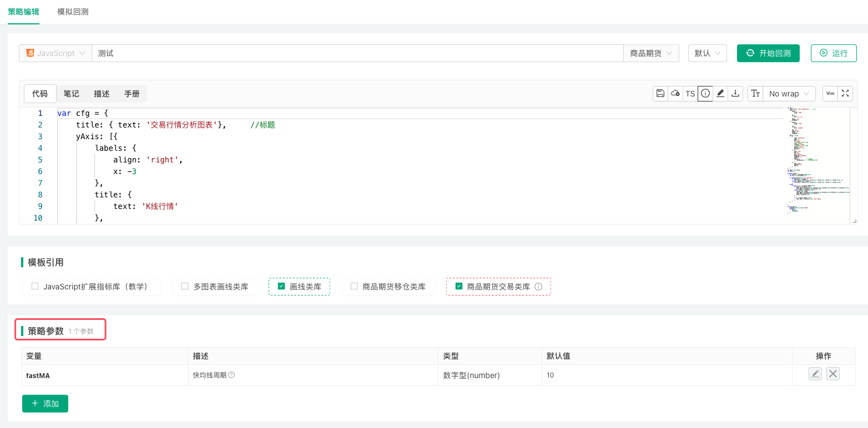Click the 模板引用 section heading
The image size is (868, 428).
[x=46, y=262]
